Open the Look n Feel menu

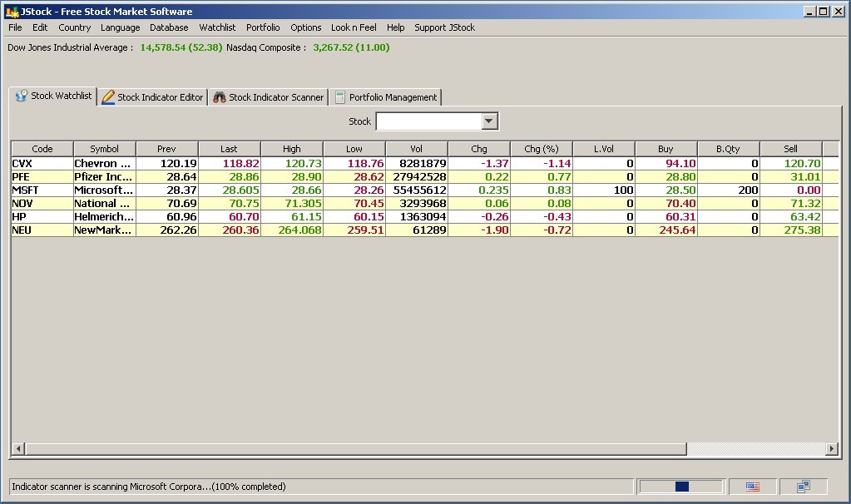pyautogui.click(x=354, y=27)
